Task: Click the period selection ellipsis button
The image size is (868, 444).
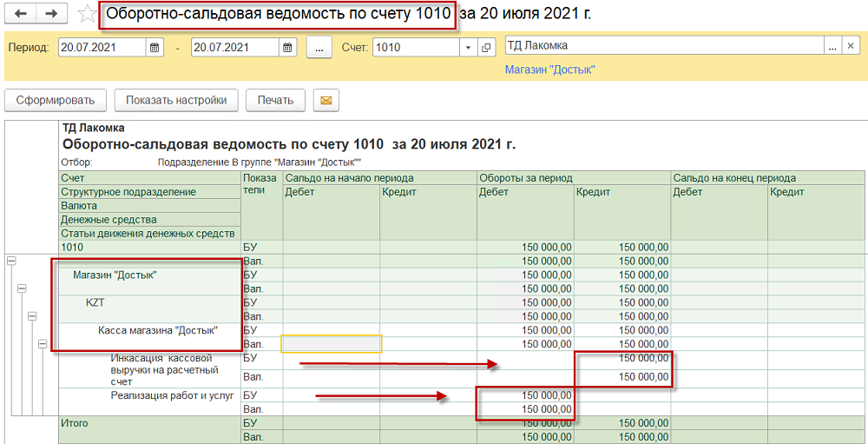Action: pyautogui.click(x=319, y=47)
